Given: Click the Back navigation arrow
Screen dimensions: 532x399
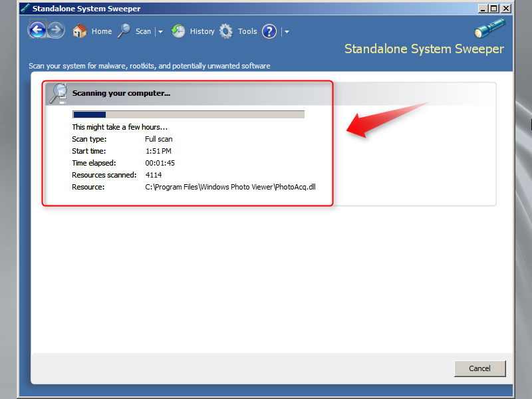Looking at the screenshot, I should (38, 30).
